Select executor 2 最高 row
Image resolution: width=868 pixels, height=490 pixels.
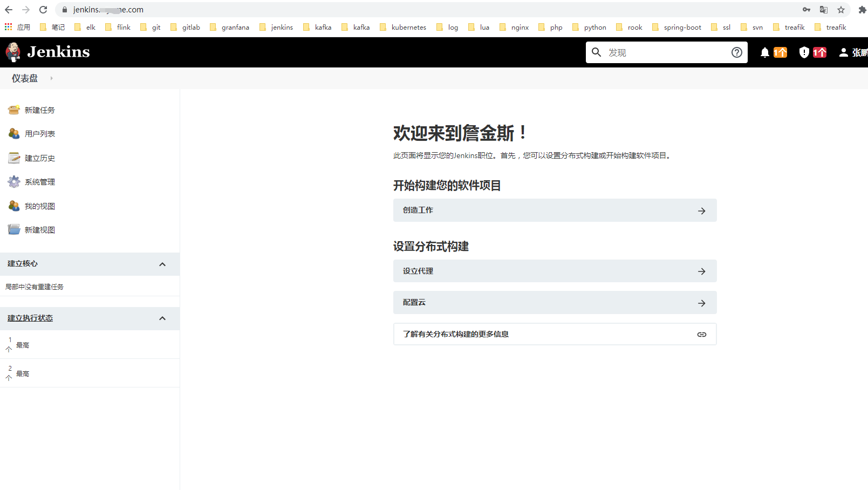[x=90, y=373]
